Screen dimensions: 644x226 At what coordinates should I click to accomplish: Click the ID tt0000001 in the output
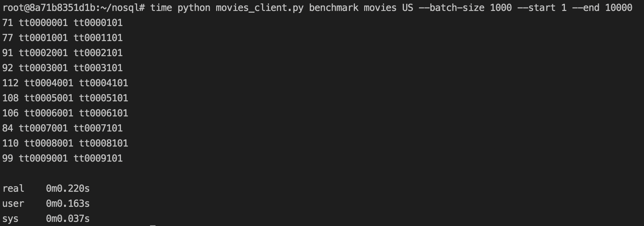coord(43,23)
